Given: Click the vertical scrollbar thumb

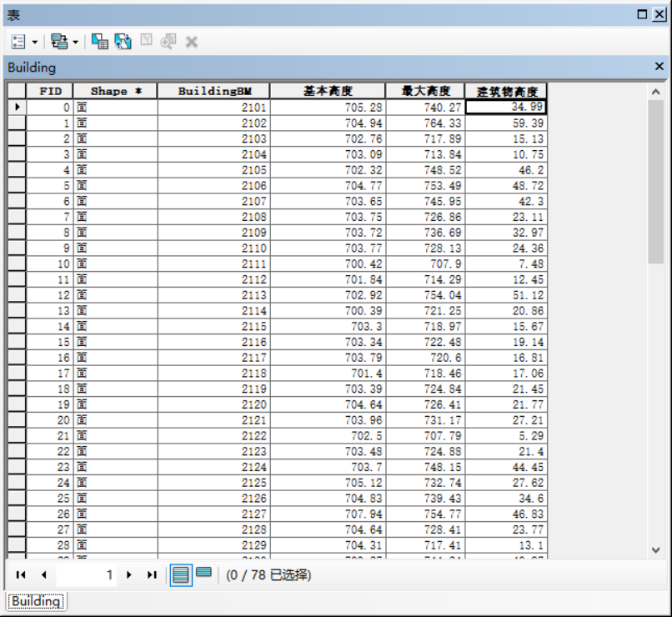Looking at the screenshot, I should tap(655, 182).
